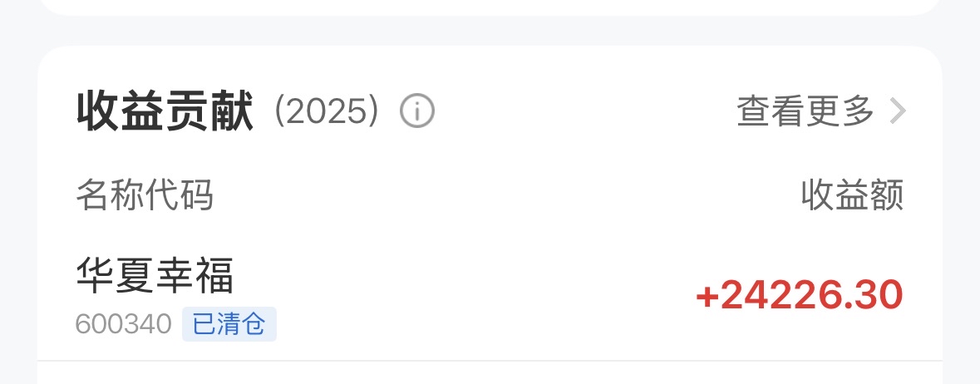980x384 pixels.
Task: Click the gray margin left of the card
Action: click(x=17, y=208)
